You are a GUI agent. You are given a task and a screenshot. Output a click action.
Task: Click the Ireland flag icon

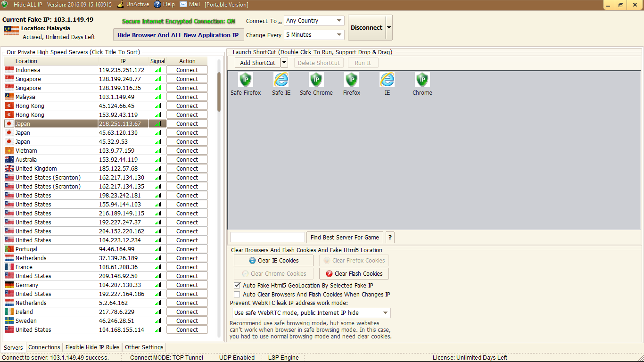coord(9,312)
